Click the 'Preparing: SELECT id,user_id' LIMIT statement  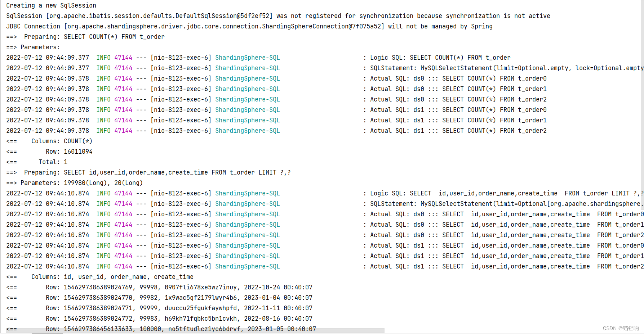coord(148,172)
